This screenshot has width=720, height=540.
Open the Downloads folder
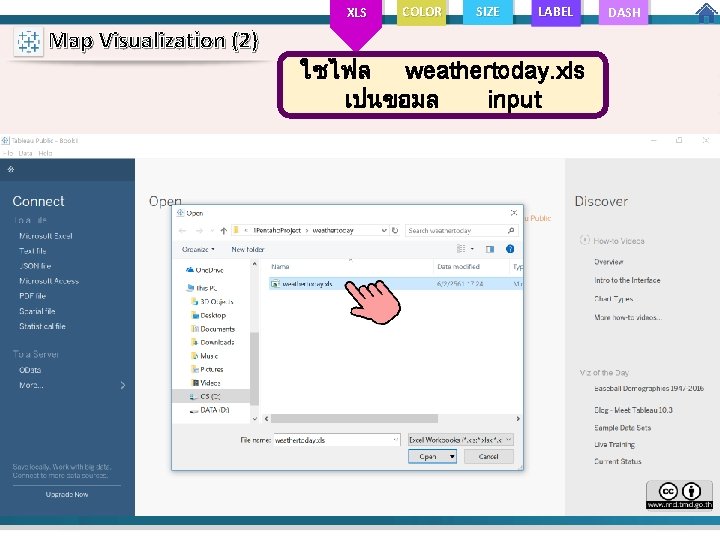point(213,343)
